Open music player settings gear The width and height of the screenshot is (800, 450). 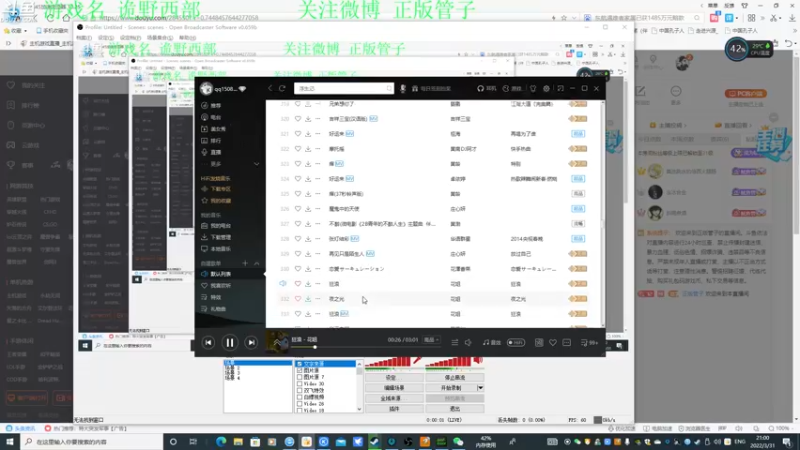546,88
